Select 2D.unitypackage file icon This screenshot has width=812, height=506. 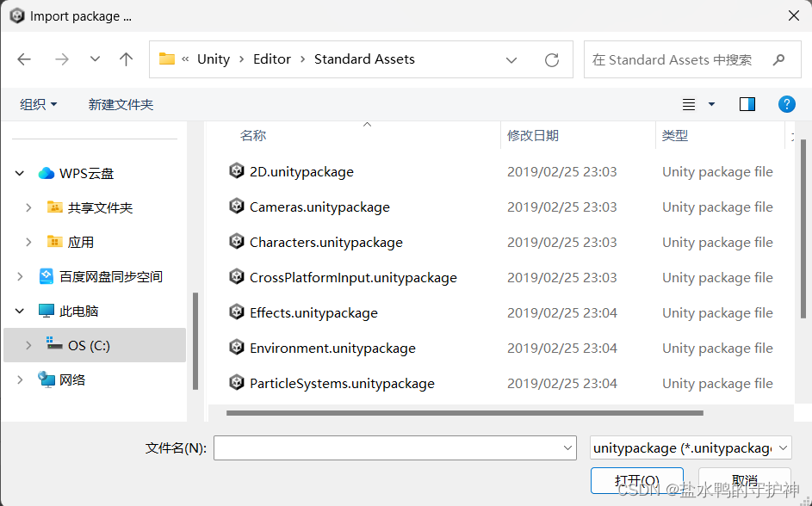[x=237, y=170]
